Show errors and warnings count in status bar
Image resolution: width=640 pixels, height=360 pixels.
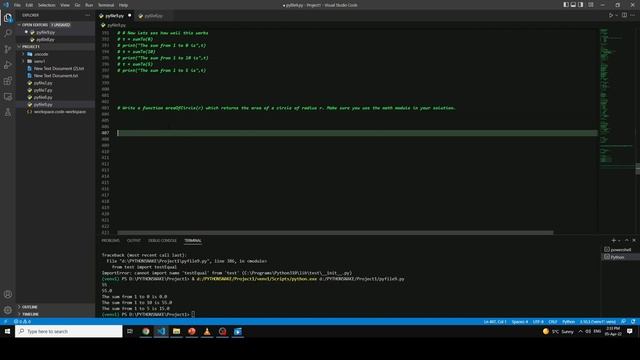point(22,322)
